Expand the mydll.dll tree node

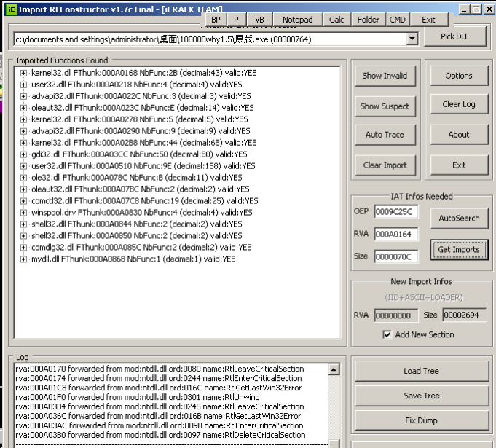click(23, 259)
